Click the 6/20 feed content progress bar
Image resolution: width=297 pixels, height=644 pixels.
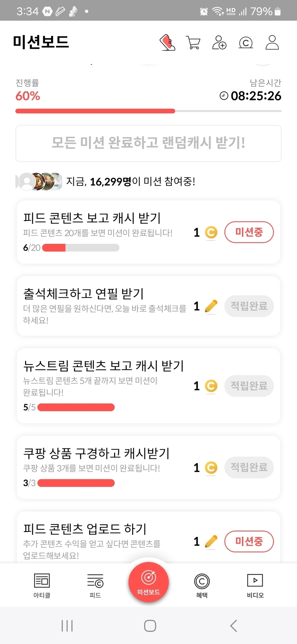pyautogui.click(x=81, y=248)
